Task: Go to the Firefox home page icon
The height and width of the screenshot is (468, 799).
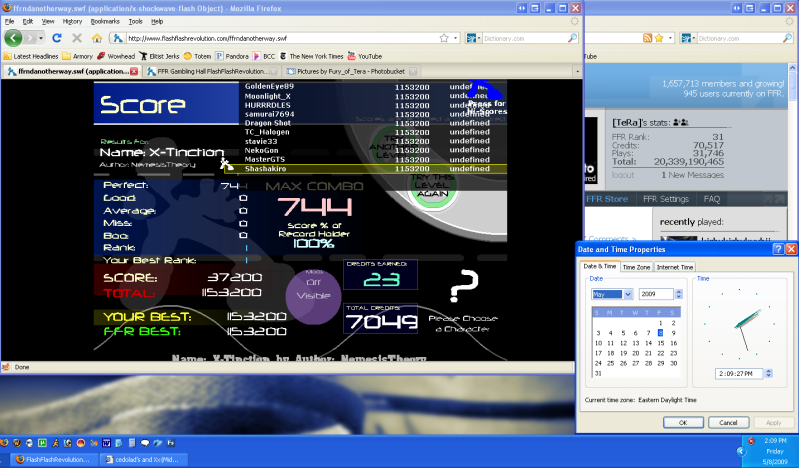Action: (x=95, y=38)
